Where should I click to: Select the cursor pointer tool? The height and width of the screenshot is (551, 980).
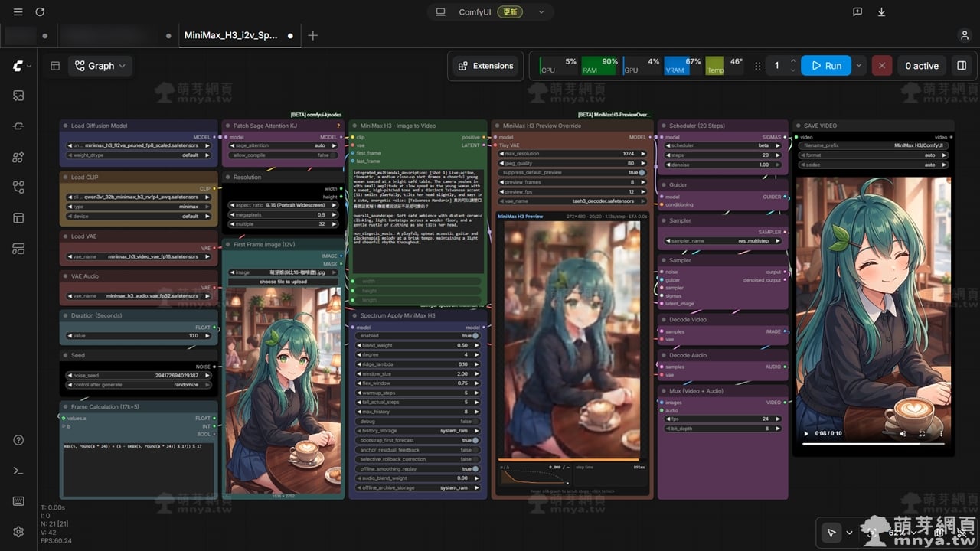pos(830,533)
